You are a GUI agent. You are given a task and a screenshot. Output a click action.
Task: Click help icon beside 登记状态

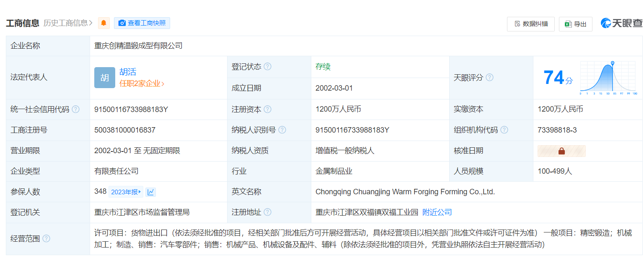[x=267, y=67]
